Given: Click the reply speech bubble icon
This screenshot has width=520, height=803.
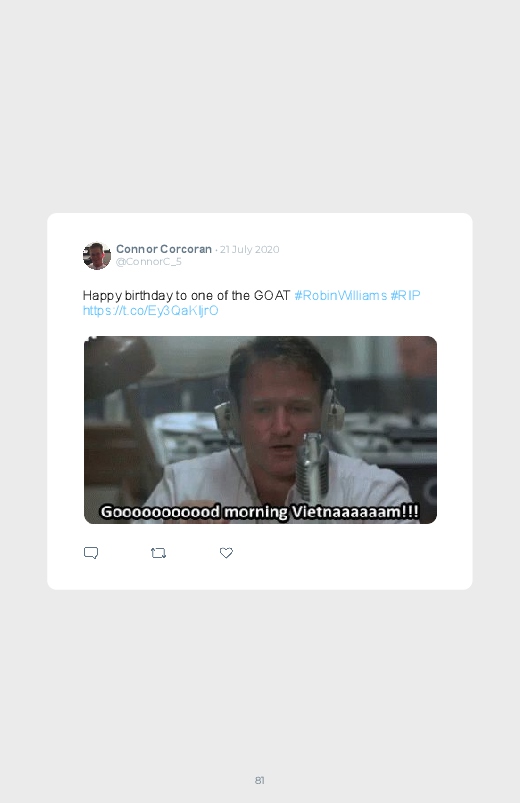Looking at the screenshot, I should [x=91, y=553].
